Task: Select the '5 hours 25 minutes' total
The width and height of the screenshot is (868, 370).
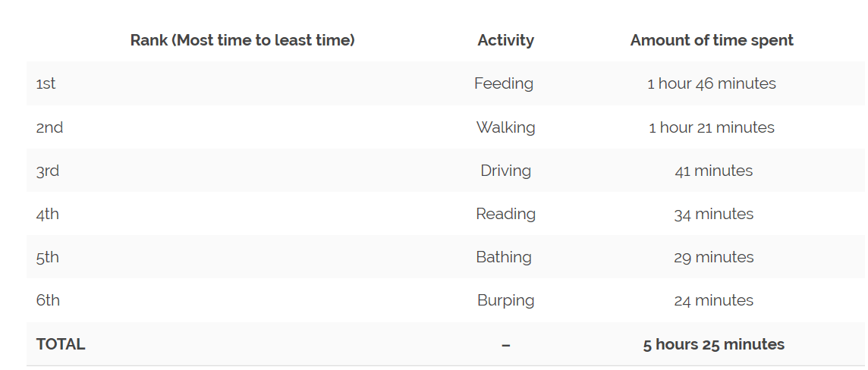Action: (x=713, y=344)
